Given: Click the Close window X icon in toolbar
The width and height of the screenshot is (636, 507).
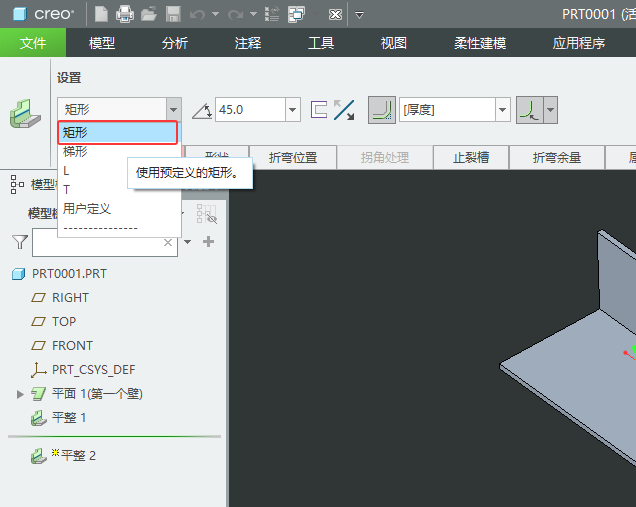Looking at the screenshot, I should pos(335,15).
